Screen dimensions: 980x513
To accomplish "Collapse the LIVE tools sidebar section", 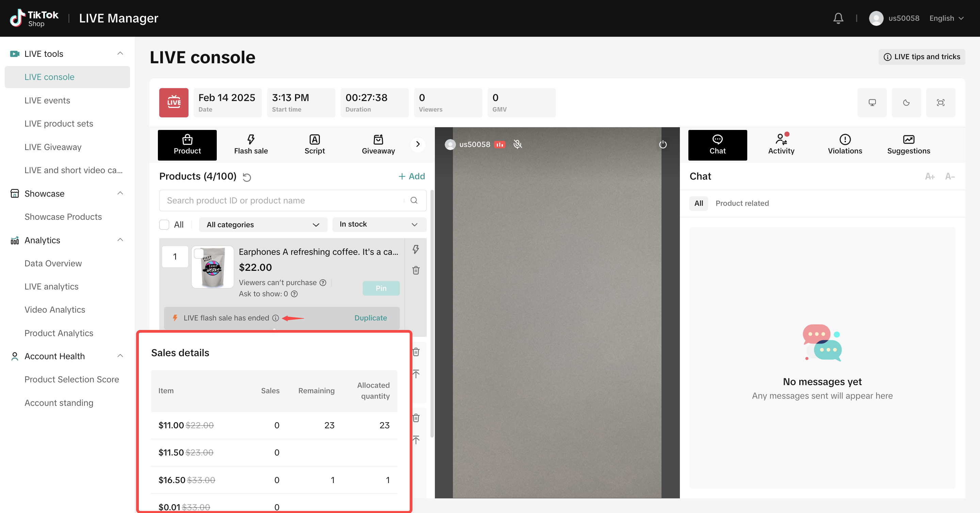I will tap(120, 54).
